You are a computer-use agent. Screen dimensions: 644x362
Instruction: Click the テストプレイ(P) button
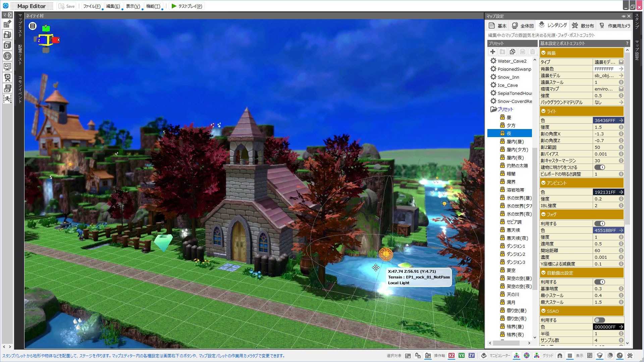click(x=186, y=6)
